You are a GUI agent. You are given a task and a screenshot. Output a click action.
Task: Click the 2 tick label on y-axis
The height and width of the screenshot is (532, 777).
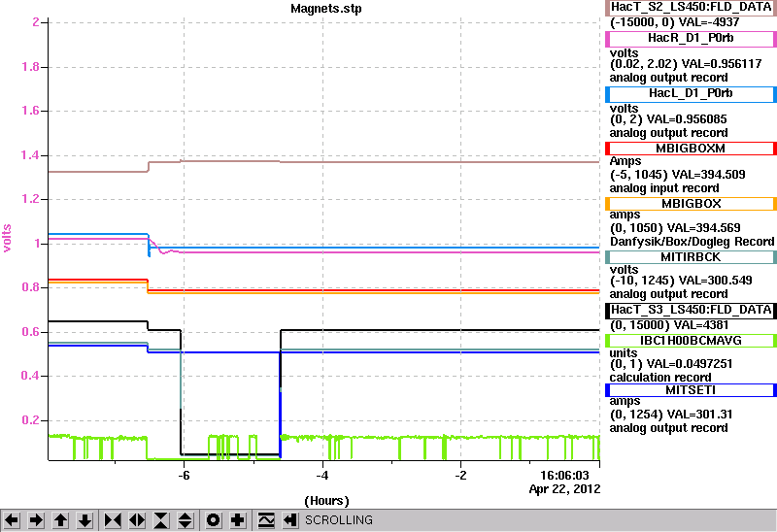click(36, 22)
